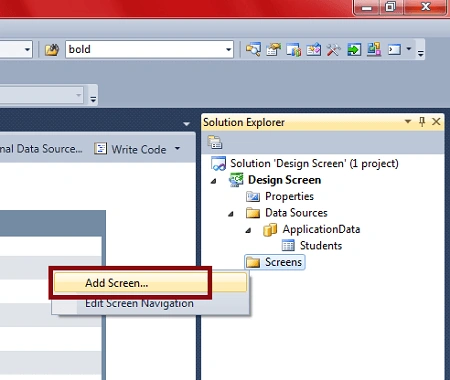The image size is (450, 380).
Task: Collapse the Design Screen project node
Action: (x=214, y=181)
